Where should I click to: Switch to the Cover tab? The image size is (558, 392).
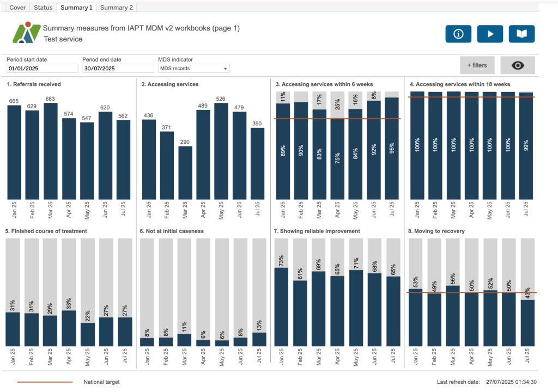click(x=17, y=8)
